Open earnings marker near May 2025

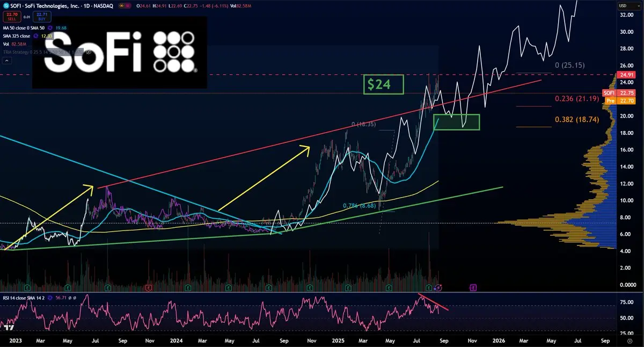click(389, 287)
